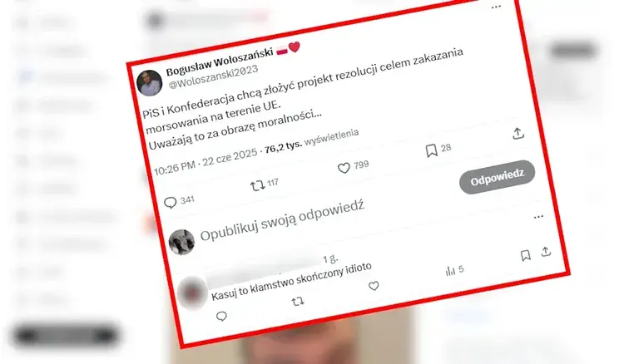Click the reply comment icon showing 341

(x=171, y=203)
